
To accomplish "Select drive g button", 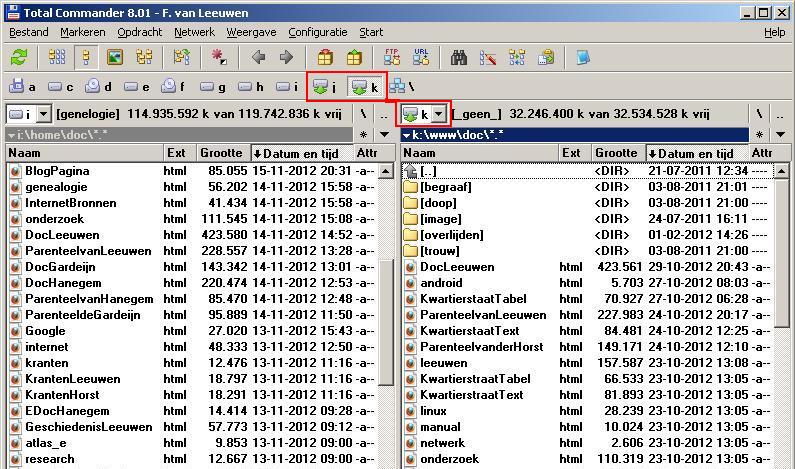I will (x=212, y=87).
